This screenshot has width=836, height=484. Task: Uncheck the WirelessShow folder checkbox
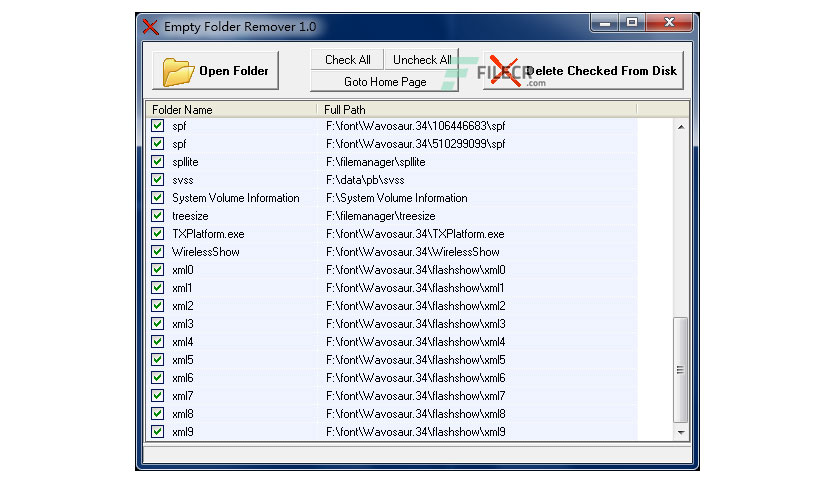[157, 252]
